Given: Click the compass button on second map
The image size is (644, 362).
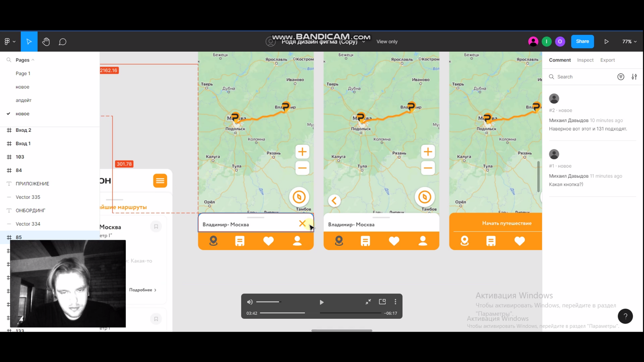Looking at the screenshot, I should 424,197.
